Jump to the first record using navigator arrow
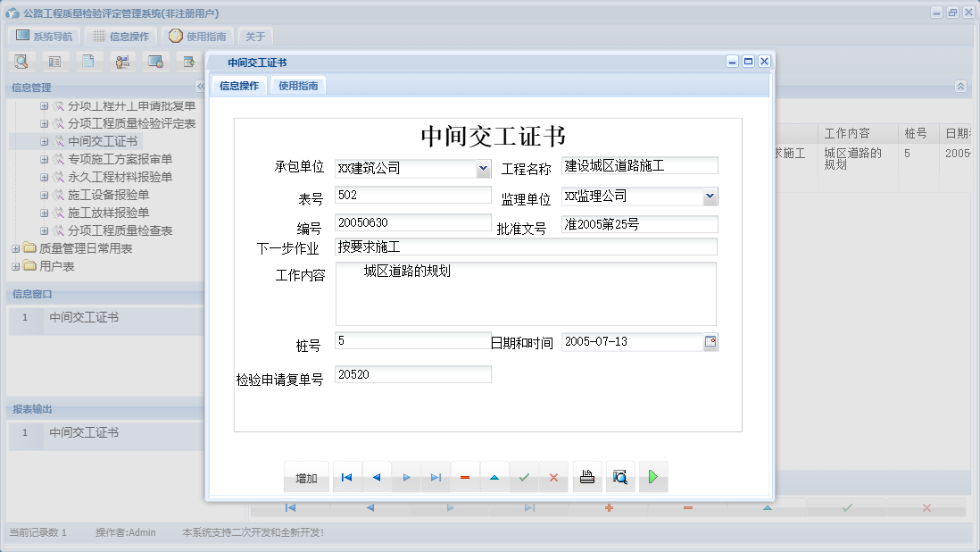The height and width of the screenshot is (552, 980). 346,476
